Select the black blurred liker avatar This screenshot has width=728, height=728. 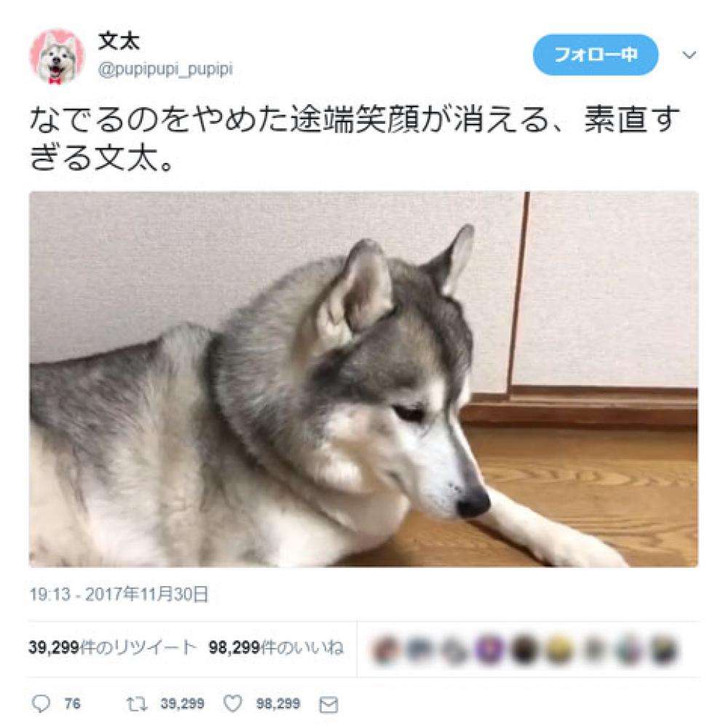tap(524, 649)
